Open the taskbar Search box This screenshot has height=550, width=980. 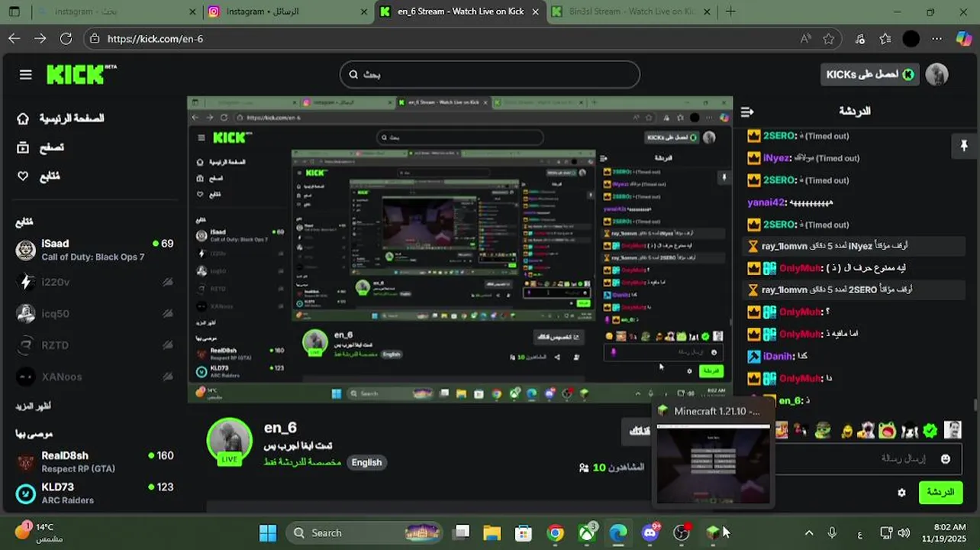[x=365, y=532]
